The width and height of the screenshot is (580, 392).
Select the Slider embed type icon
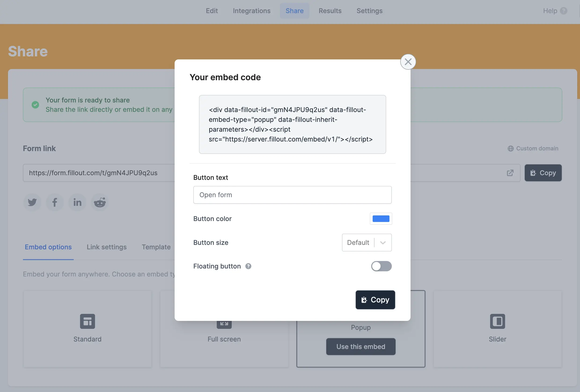point(497,321)
